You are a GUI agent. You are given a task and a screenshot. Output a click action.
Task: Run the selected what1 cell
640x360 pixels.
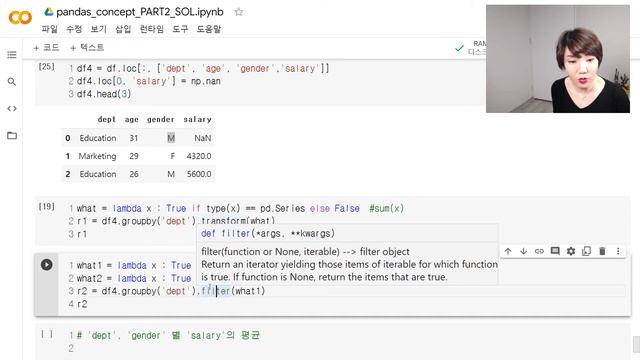47,264
